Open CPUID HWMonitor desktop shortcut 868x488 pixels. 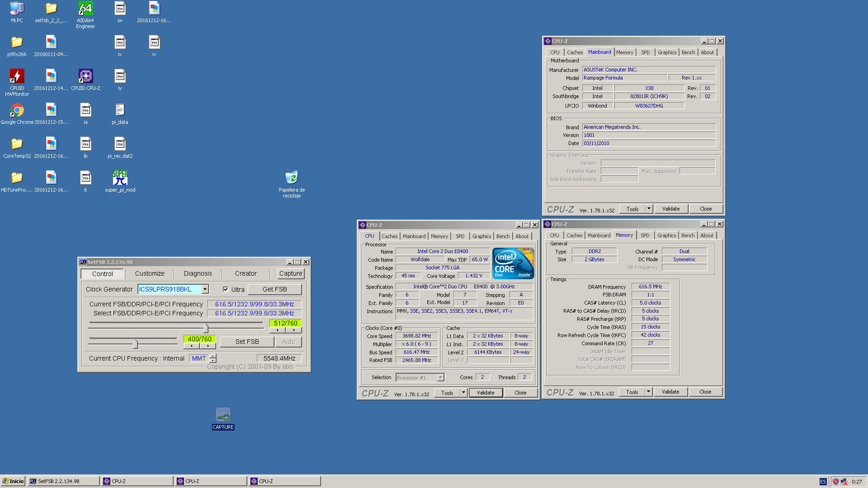tap(17, 83)
